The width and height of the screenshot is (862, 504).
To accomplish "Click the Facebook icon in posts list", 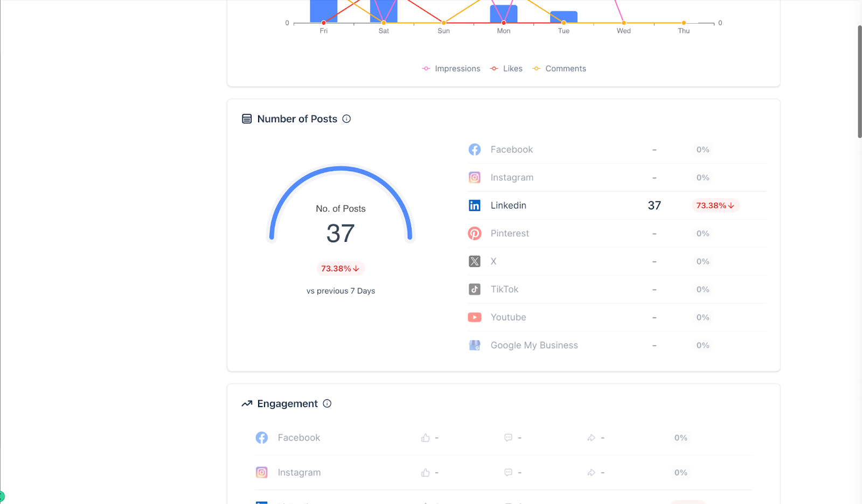I will pyautogui.click(x=475, y=150).
